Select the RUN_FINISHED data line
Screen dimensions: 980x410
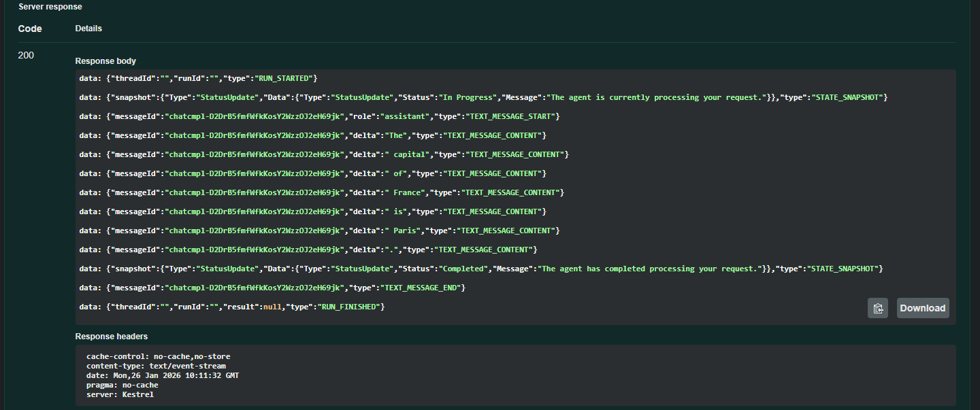coord(232,307)
